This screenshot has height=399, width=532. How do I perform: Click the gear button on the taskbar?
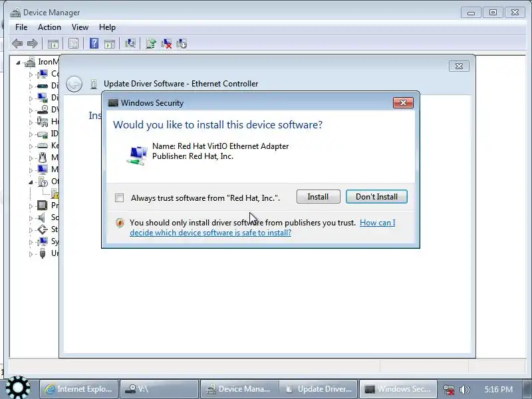[18, 388]
